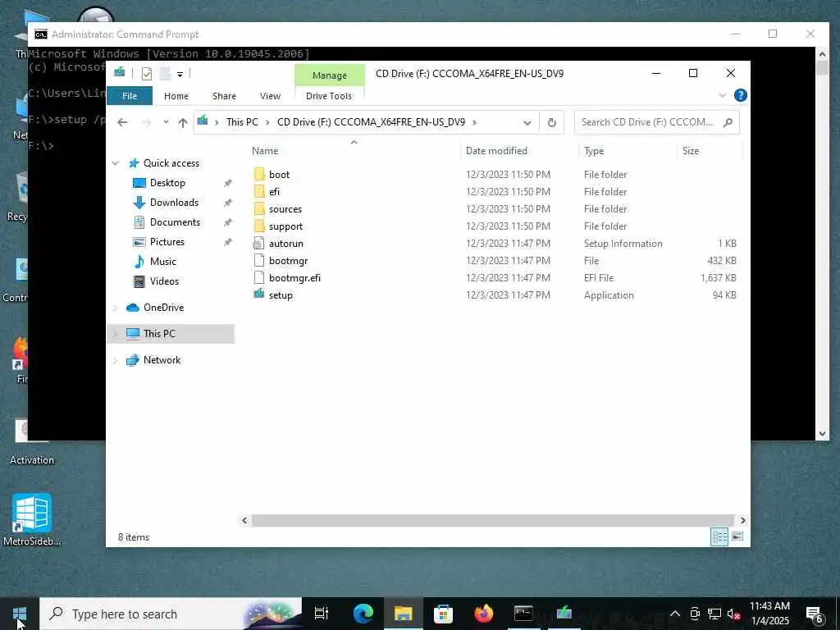Click the New folder quick access toolbar icon
The image size is (840, 630).
[166, 74]
